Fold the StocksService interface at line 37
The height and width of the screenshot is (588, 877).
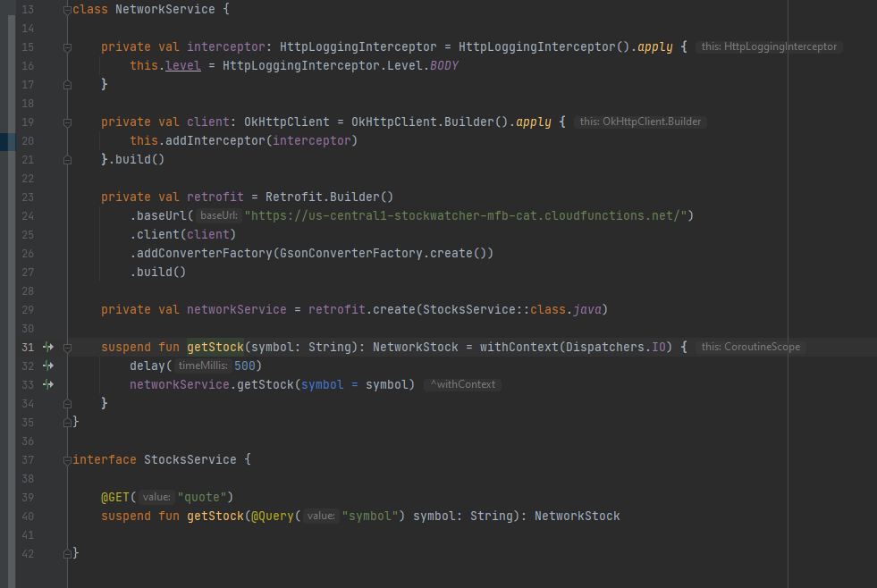[68, 459]
